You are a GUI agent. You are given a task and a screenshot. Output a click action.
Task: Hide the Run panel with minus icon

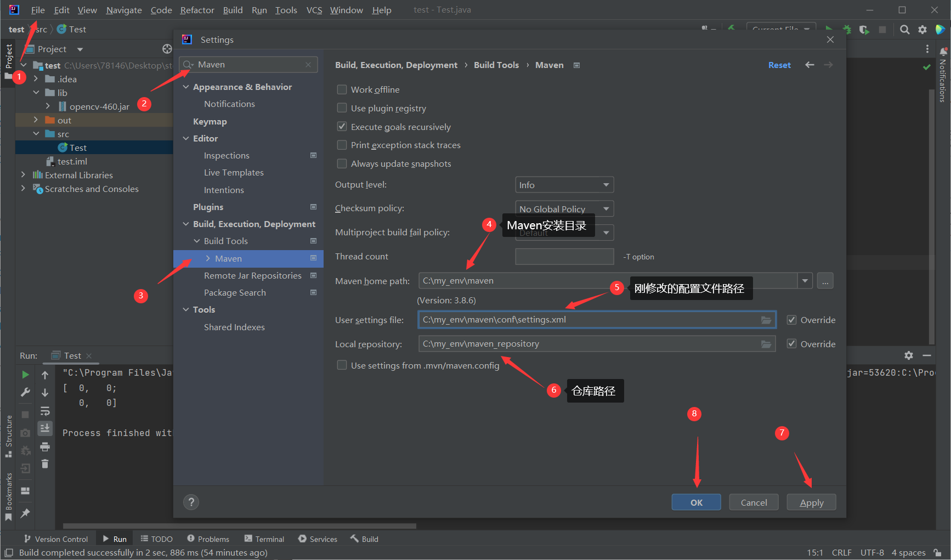pyautogui.click(x=927, y=355)
